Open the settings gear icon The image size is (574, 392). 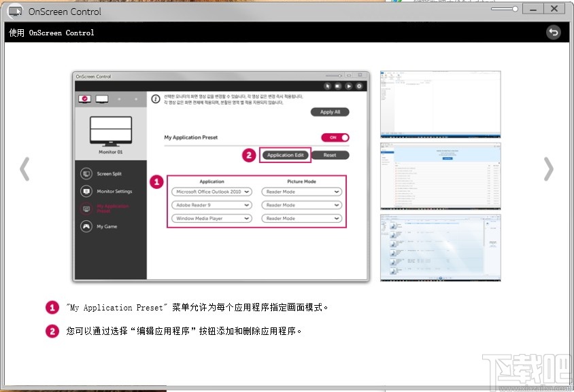coord(359,86)
